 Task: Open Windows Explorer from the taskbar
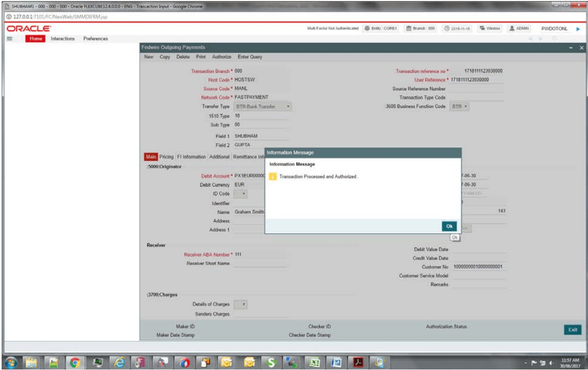tap(31, 362)
